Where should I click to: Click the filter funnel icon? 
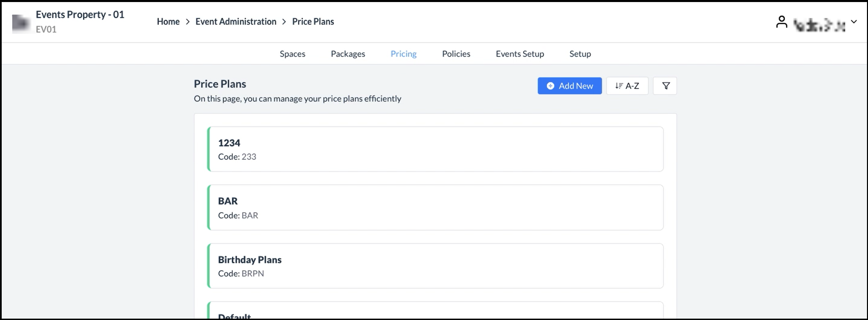665,86
